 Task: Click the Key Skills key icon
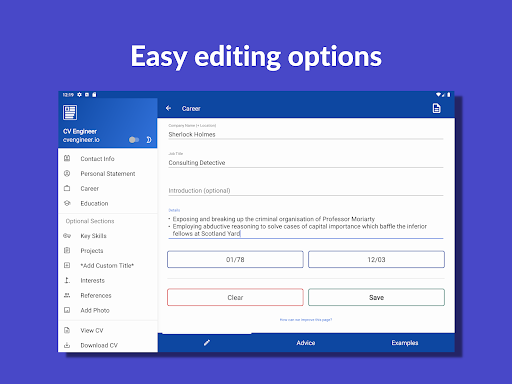(x=67, y=236)
